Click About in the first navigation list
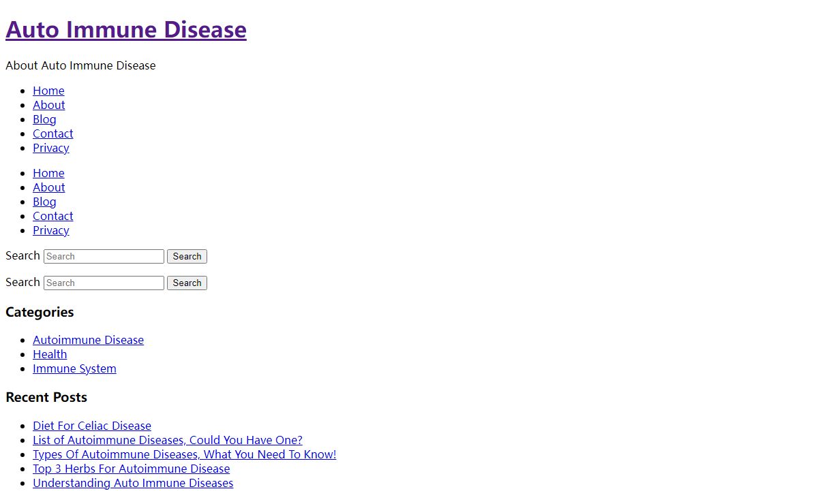The image size is (818, 504). pos(49,105)
